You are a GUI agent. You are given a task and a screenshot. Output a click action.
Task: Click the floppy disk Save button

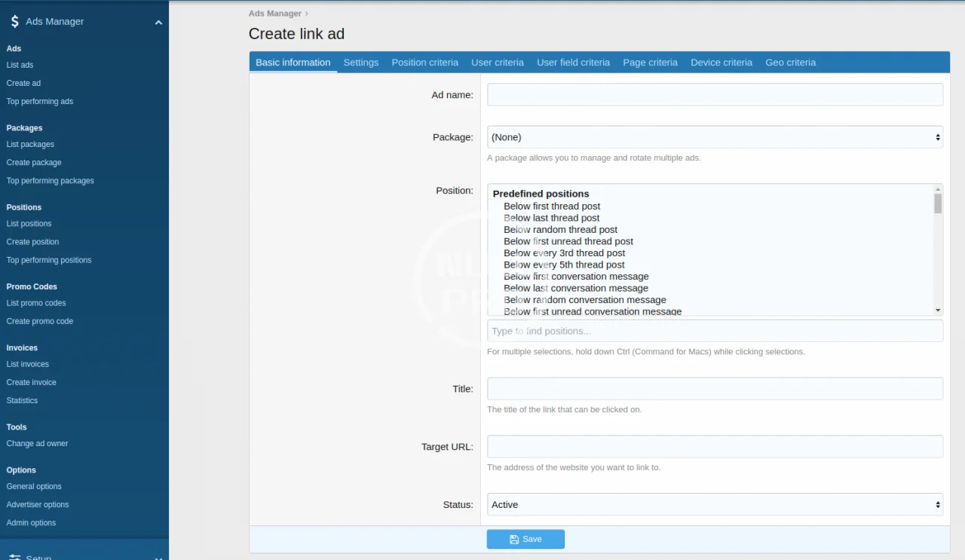(x=525, y=539)
